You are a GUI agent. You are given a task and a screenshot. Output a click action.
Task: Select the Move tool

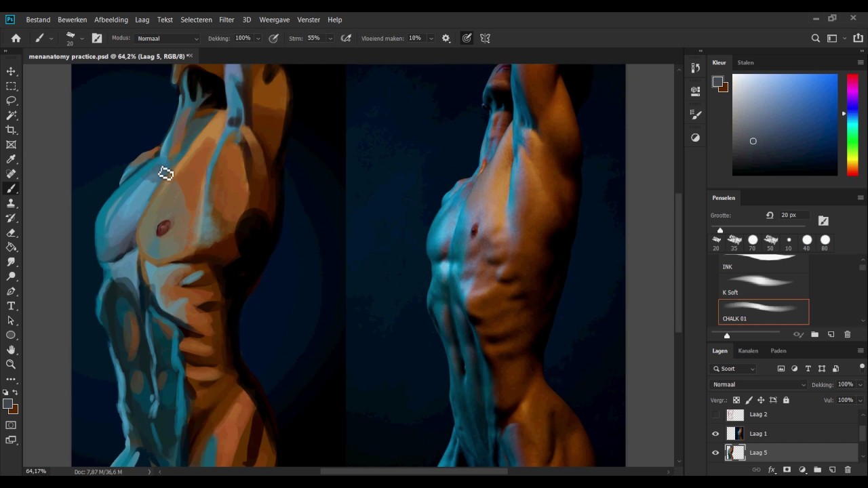pos(11,71)
